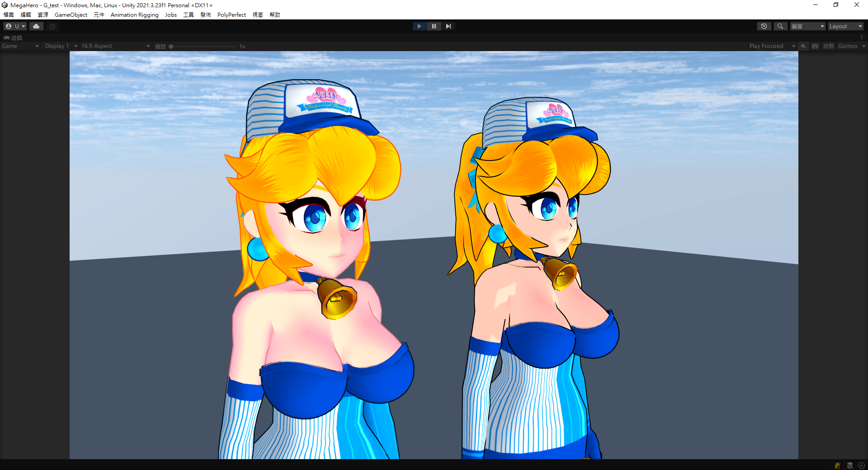Pause the game playback
The height and width of the screenshot is (470, 868).
(434, 26)
